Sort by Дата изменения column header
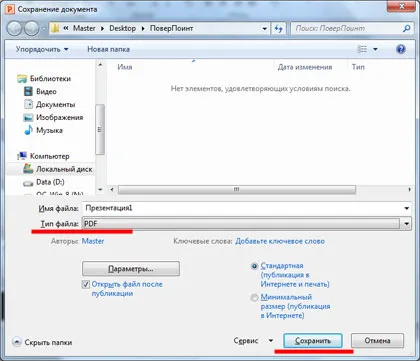Screen dimensions: 420x361 click(305, 67)
